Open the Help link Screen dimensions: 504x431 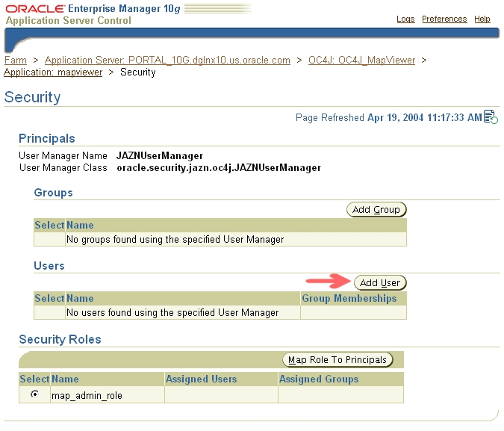click(x=482, y=19)
